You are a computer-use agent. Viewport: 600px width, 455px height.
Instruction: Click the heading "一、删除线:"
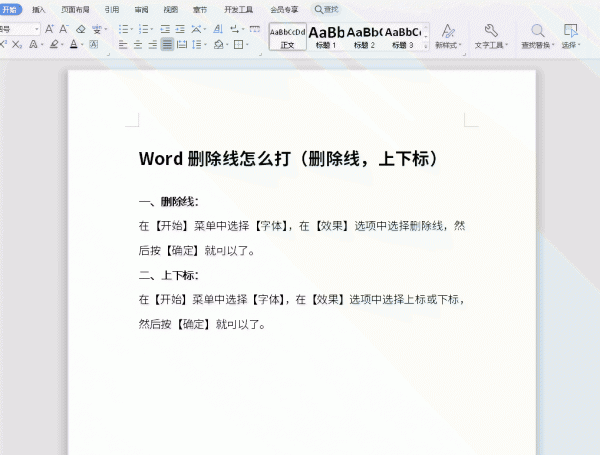[169, 201]
